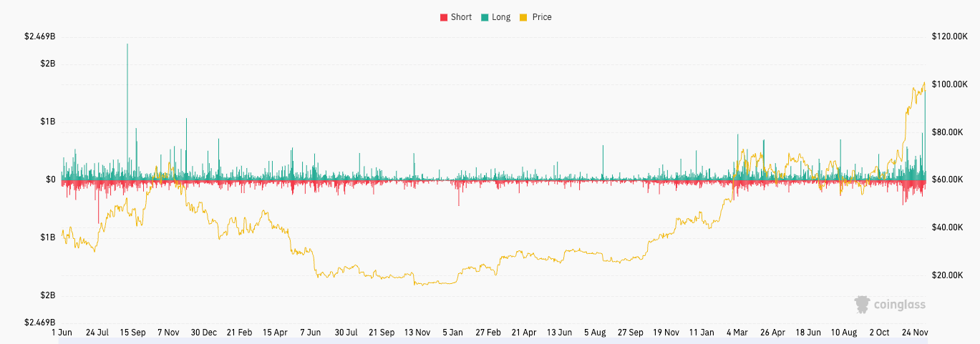
Task: Click the $0 label on left axis
Action: (x=50, y=180)
